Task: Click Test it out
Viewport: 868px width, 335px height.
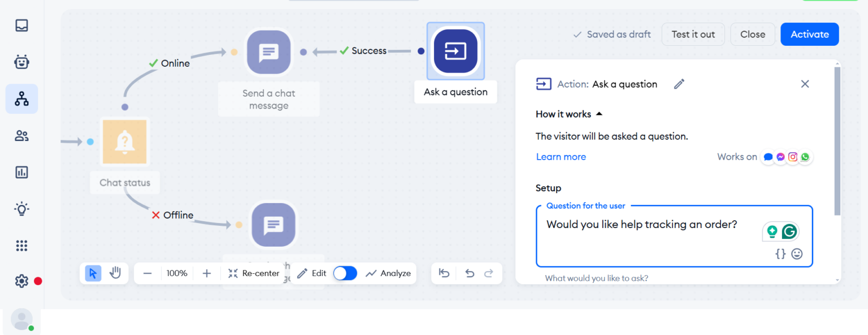Action: click(693, 34)
